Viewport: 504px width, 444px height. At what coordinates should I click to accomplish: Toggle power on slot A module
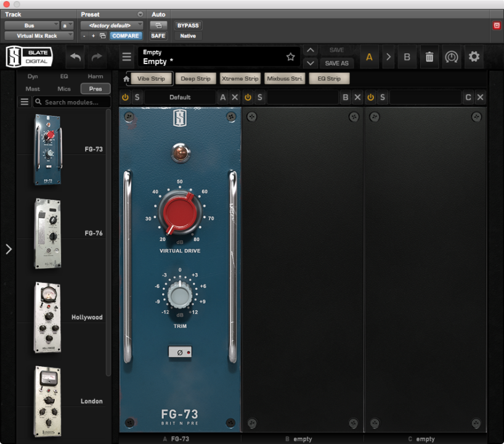(125, 97)
